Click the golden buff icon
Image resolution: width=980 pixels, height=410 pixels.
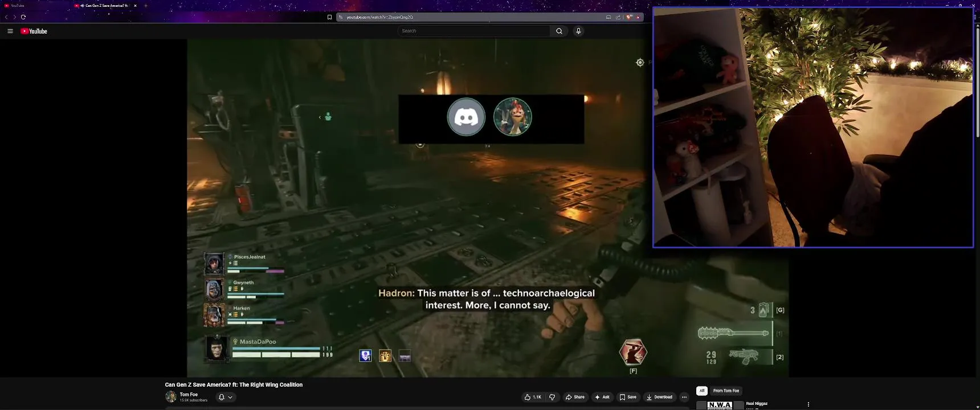(x=385, y=356)
